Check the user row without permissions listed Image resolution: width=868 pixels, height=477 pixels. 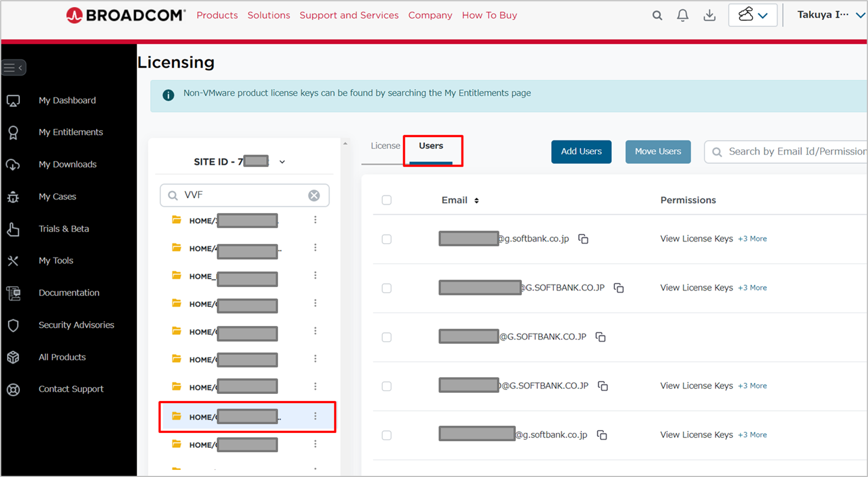point(387,337)
